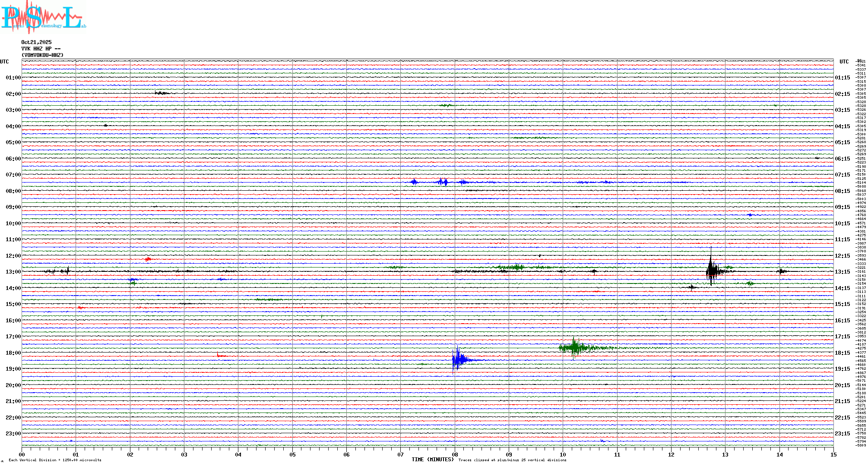Click the PSL seismology lab logo
Screen dimensions: 868x466
pyautogui.click(x=43, y=17)
